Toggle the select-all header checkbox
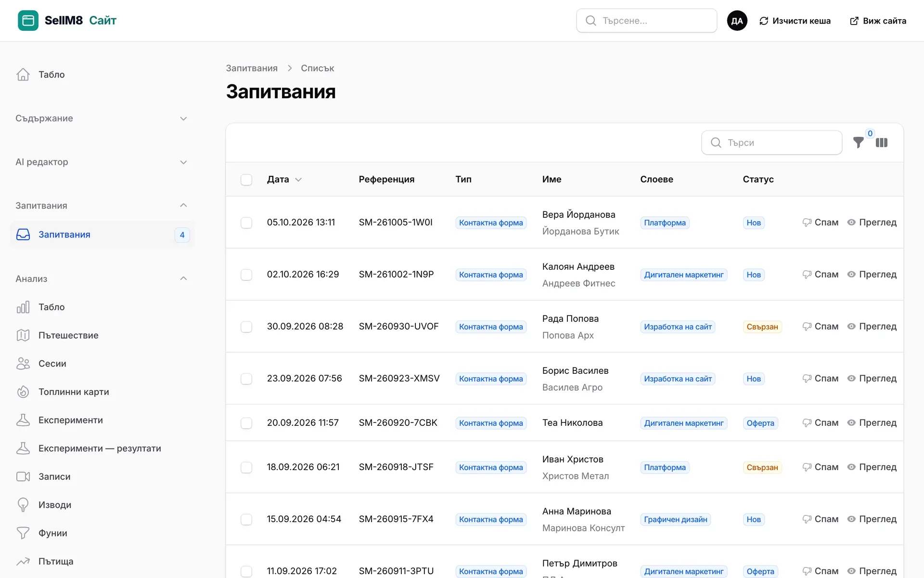 point(246,180)
